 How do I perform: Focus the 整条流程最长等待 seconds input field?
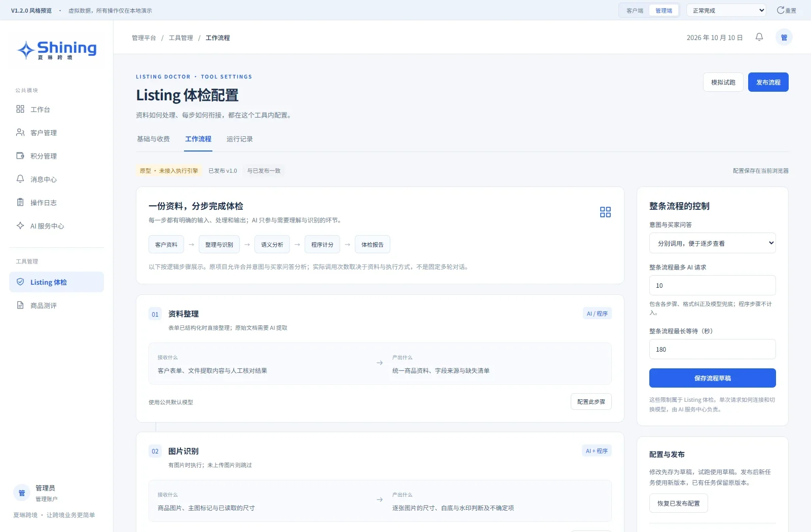[713, 349]
